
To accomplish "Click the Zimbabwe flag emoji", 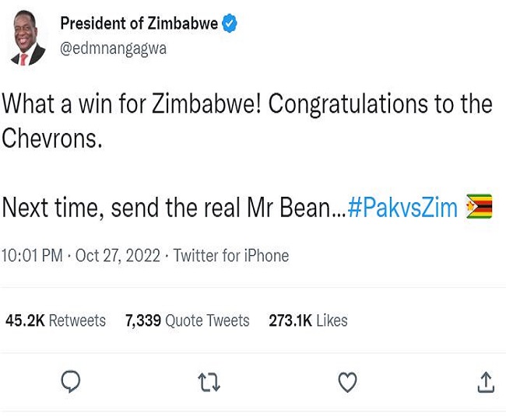I will pos(479,207).
